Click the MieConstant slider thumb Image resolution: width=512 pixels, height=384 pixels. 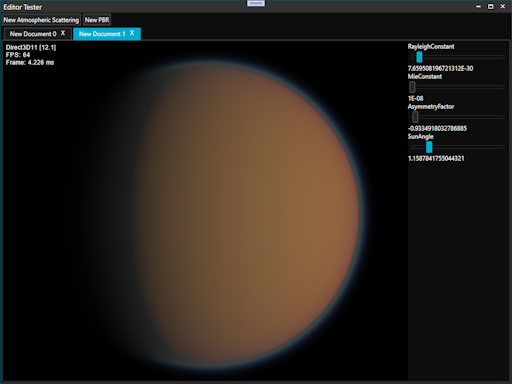click(412, 87)
